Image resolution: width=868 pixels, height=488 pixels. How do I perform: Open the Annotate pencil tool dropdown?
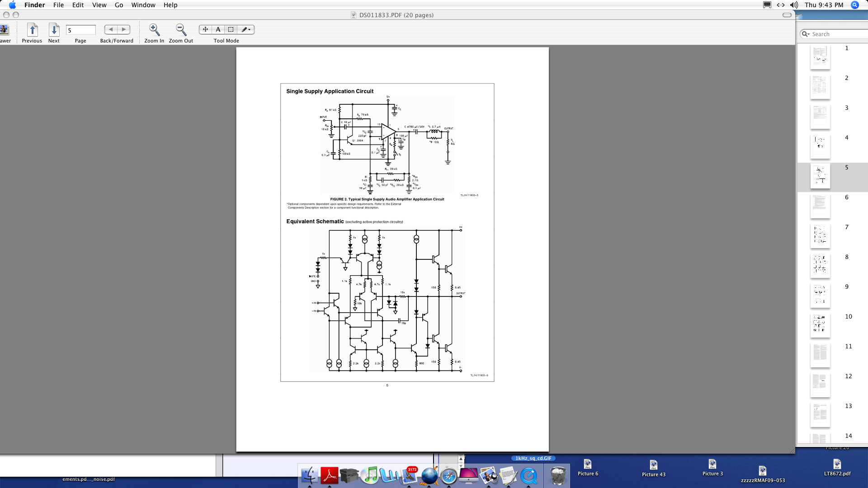[245, 29]
